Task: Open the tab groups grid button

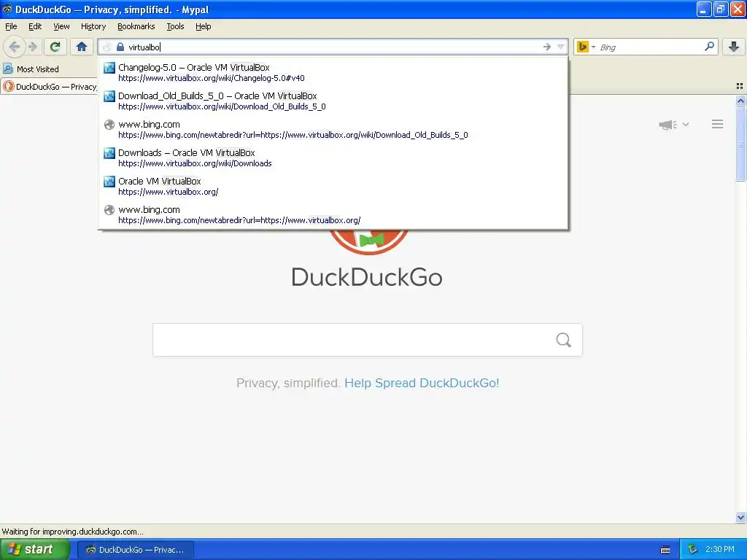Action: coord(740,86)
